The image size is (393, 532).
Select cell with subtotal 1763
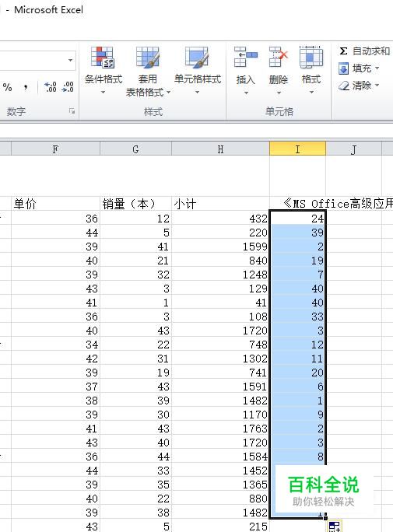point(220,429)
